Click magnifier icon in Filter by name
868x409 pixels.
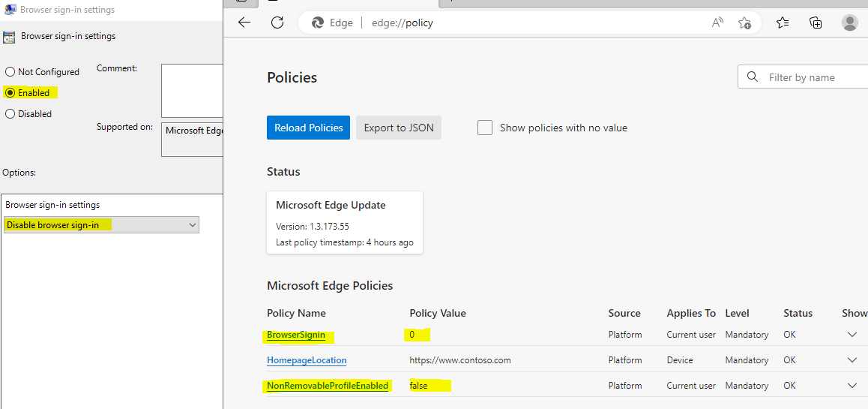click(x=753, y=77)
